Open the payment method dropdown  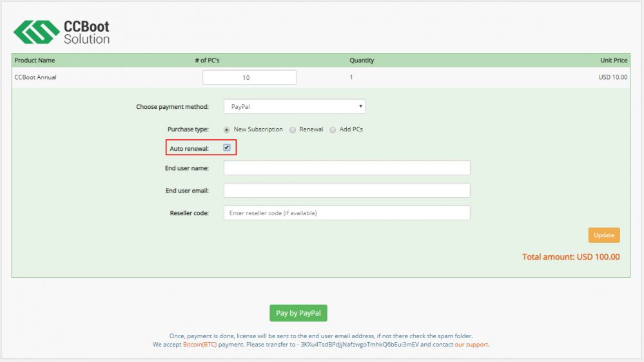[295, 107]
